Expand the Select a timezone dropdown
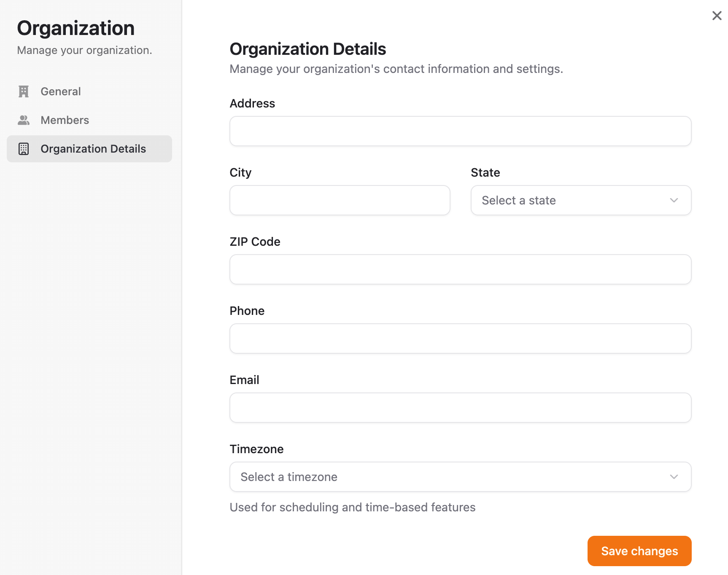728x575 pixels. click(460, 477)
